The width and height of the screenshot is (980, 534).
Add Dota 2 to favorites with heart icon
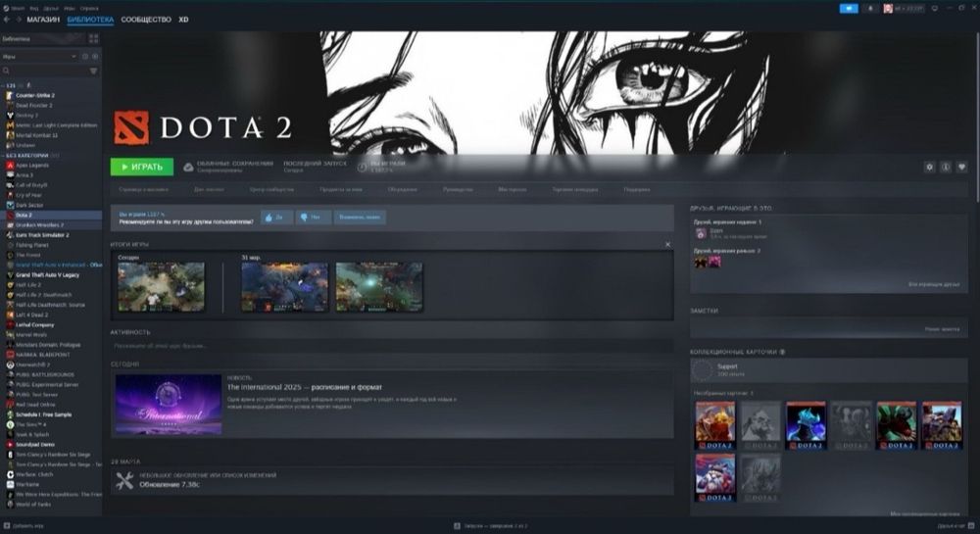[x=962, y=167]
